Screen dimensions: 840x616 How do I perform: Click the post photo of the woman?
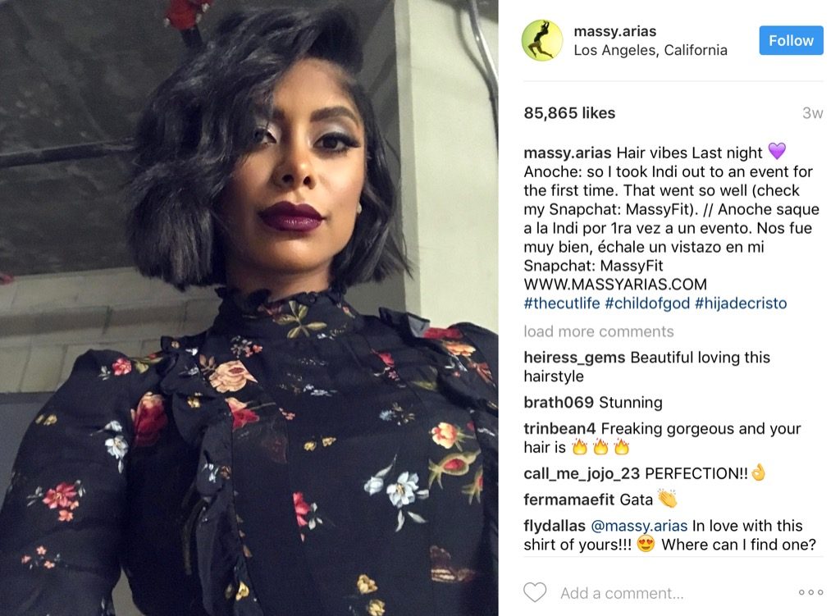(249, 308)
